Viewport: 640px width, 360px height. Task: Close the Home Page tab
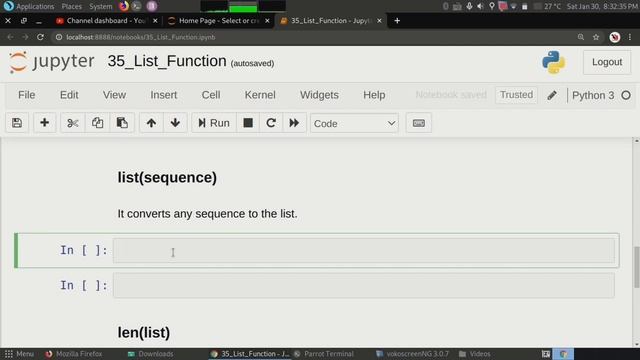pos(267,21)
